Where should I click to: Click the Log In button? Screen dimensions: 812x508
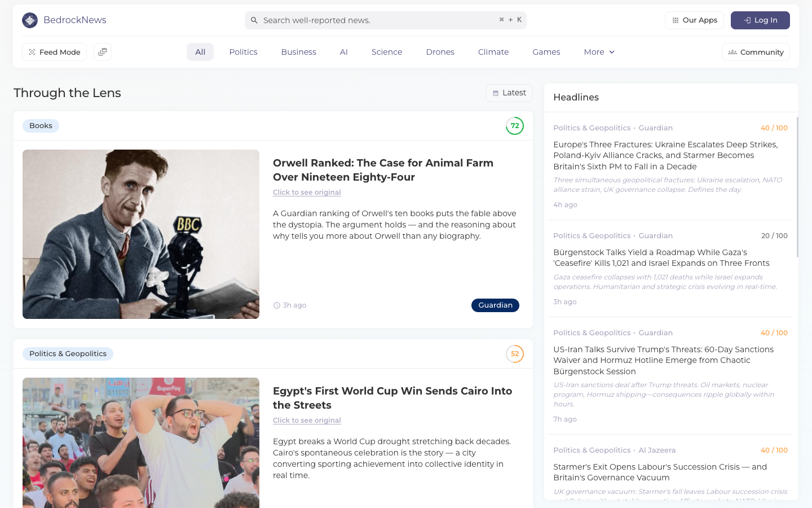click(760, 20)
